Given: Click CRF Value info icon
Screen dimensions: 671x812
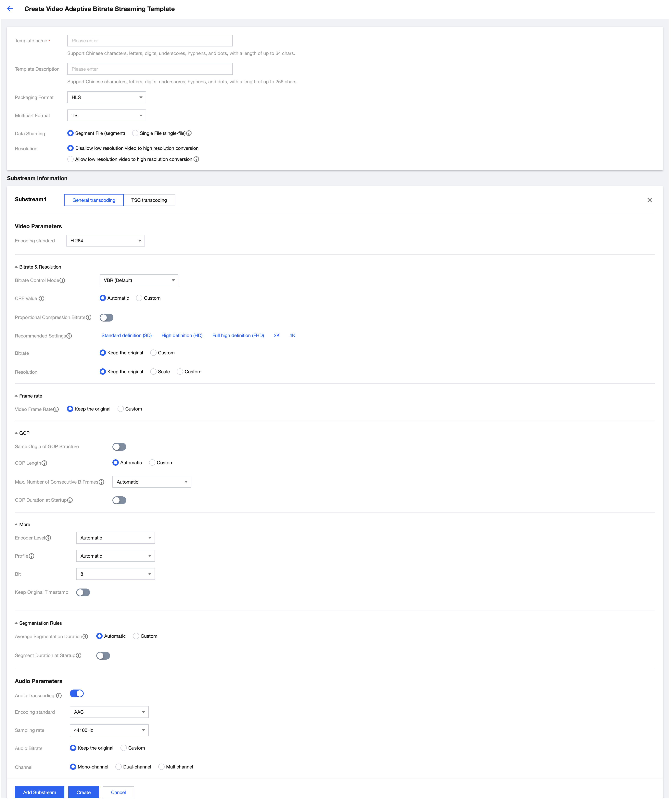Looking at the screenshot, I should coord(42,299).
